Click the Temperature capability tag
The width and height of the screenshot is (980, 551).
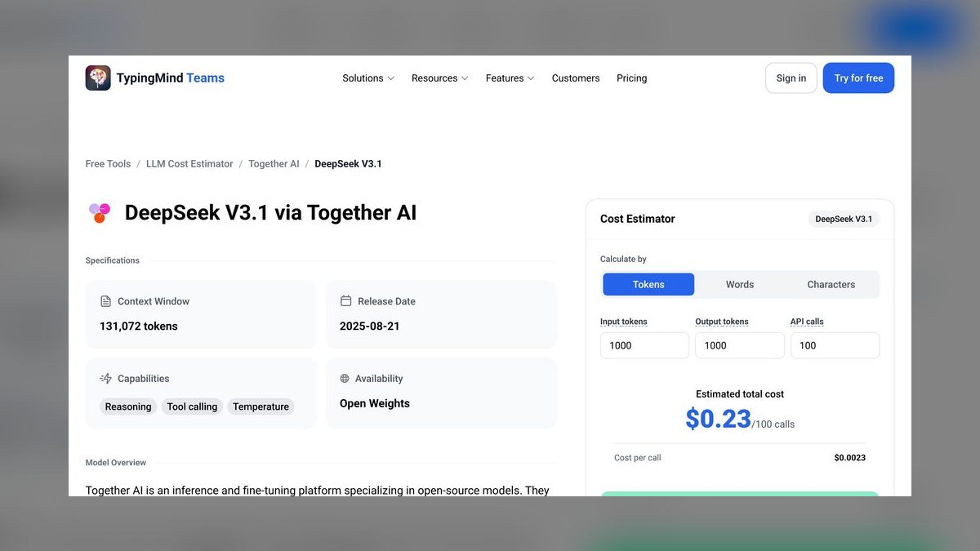(x=261, y=407)
